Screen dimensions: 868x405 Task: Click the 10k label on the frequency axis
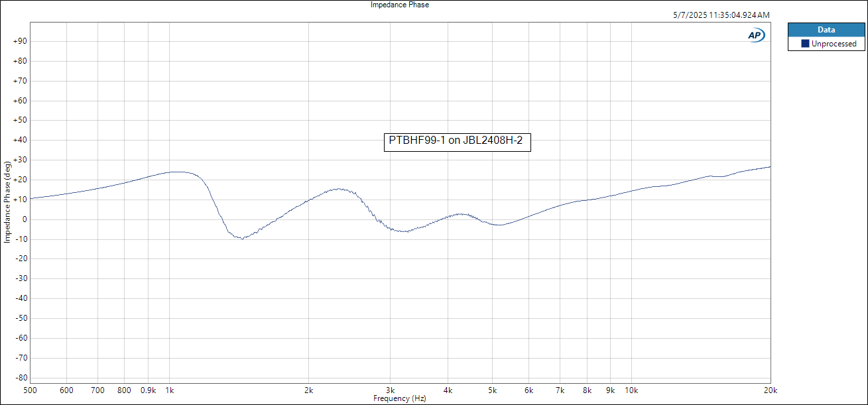pyautogui.click(x=631, y=390)
